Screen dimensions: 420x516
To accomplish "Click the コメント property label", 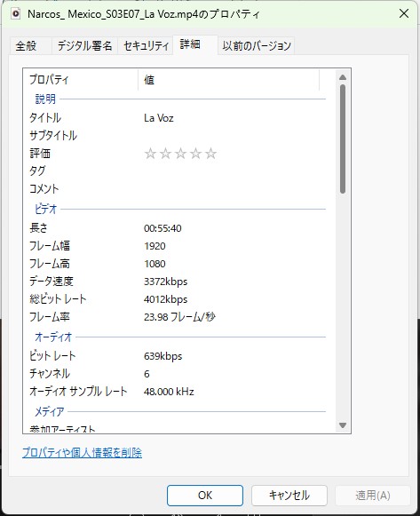I will click(x=44, y=188).
